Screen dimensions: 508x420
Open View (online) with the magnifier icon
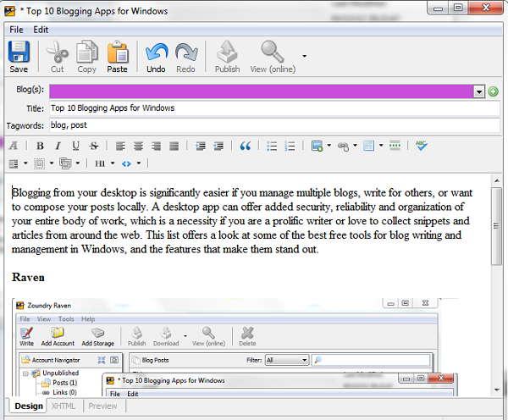click(273, 57)
